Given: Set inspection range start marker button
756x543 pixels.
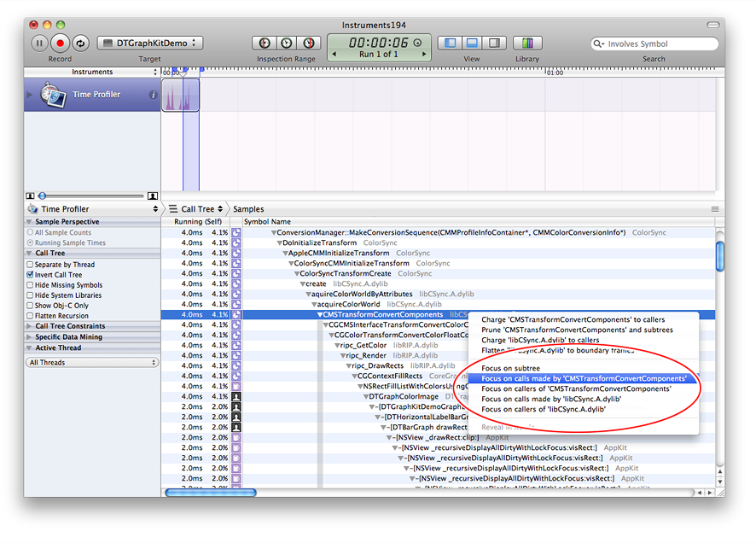Looking at the screenshot, I should point(264,43).
